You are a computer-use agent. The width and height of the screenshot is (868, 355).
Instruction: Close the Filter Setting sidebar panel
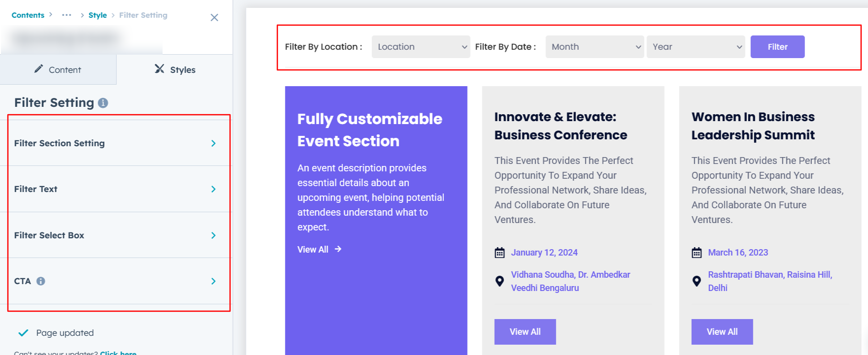[x=214, y=18]
